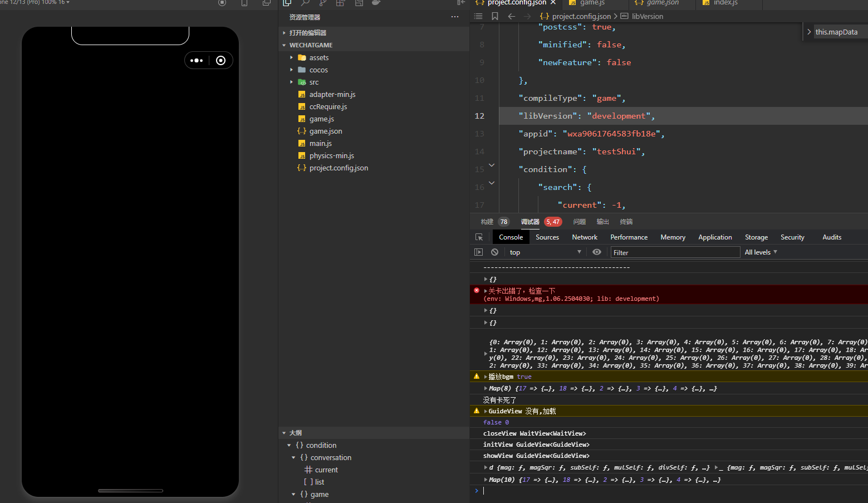Click the simulator capsule close circle button
The height and width of the screenshot is (503, 868).
221,61
